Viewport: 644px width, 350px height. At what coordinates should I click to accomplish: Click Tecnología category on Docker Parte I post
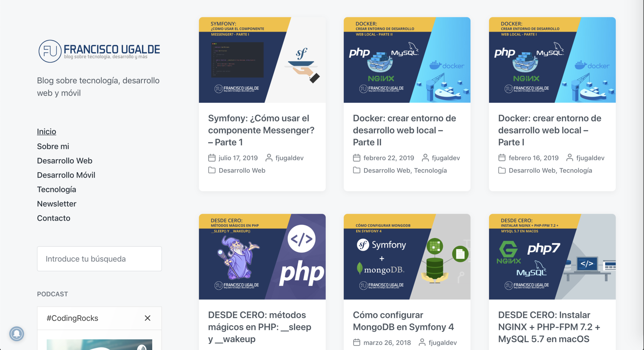576,171
